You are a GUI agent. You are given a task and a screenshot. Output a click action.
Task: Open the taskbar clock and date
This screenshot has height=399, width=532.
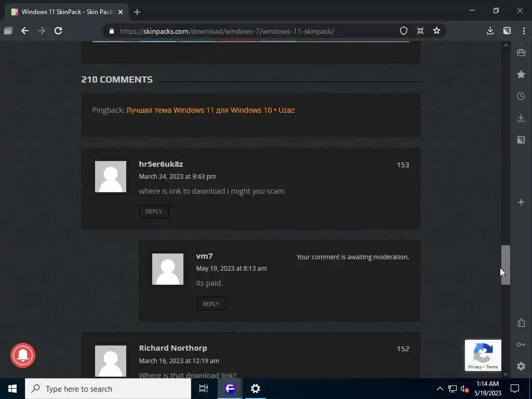pyautogui.click(x=487, y=389)
